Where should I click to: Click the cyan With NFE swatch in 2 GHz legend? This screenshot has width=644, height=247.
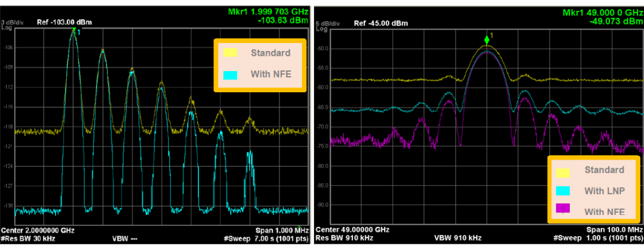pyautogui.click(x=230, y=75)
